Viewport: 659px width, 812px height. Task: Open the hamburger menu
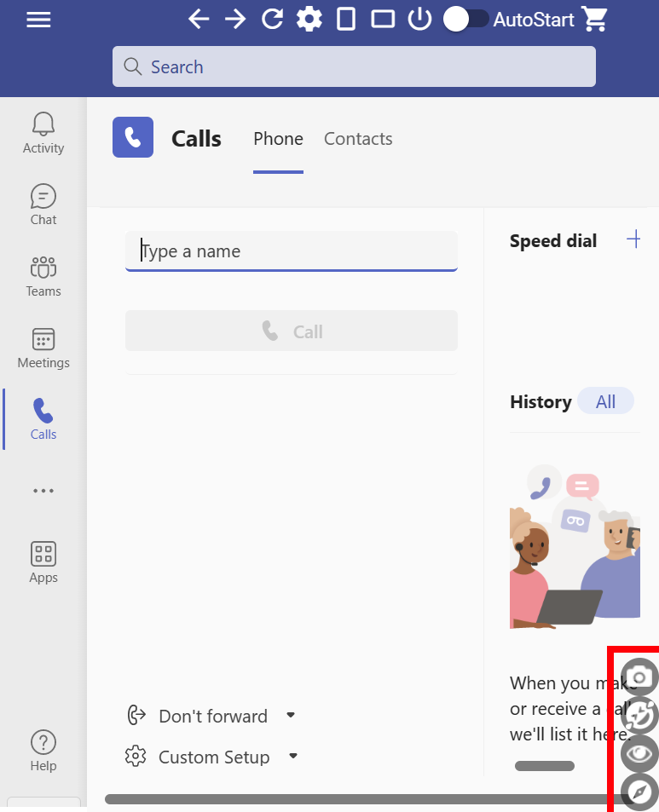(38, 20)
